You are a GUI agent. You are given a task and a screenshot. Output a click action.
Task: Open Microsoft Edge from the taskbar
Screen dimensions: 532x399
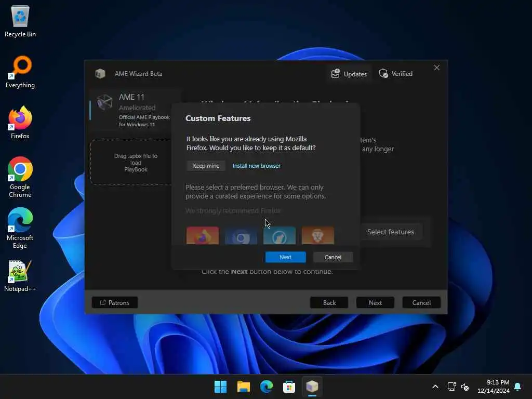click(267, 387)
